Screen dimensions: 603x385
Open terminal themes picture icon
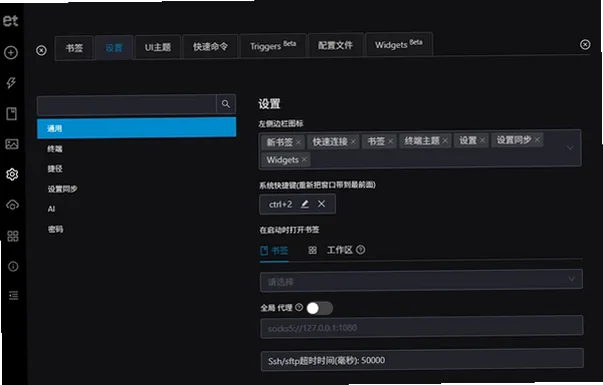coord(12,144)
